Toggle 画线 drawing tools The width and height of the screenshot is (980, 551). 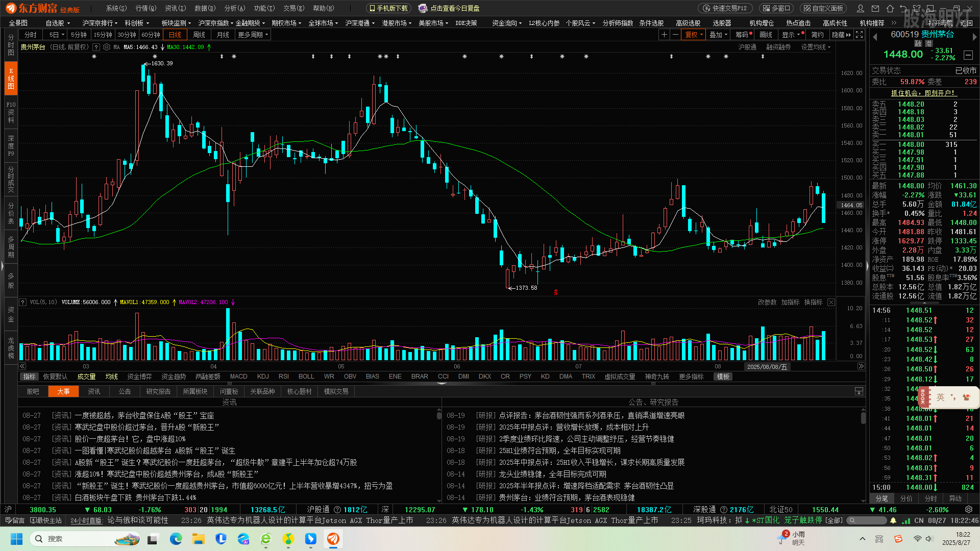(x=766, y=35)
